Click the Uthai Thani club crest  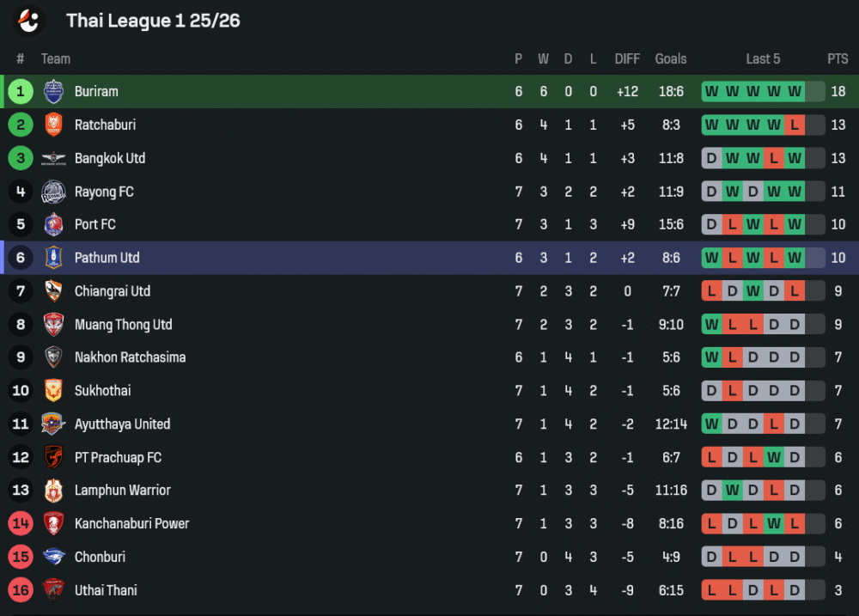point(53,590)
